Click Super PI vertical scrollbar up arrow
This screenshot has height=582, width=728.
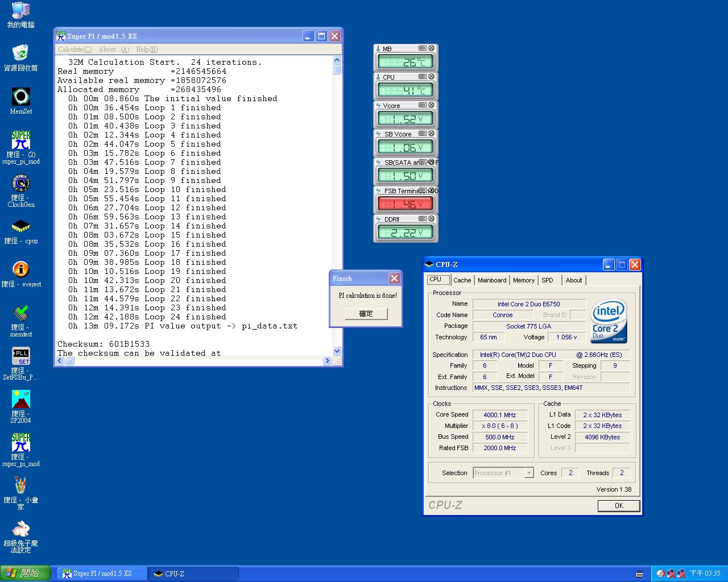[337, 60]
